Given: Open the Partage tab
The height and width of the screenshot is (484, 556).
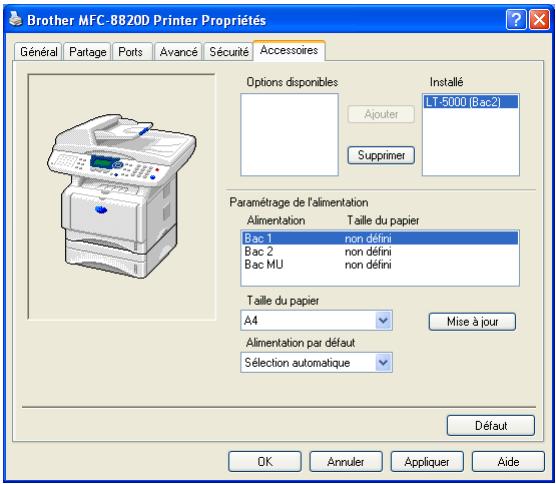Looking at the screenshot, I should [x=88, y=52].
